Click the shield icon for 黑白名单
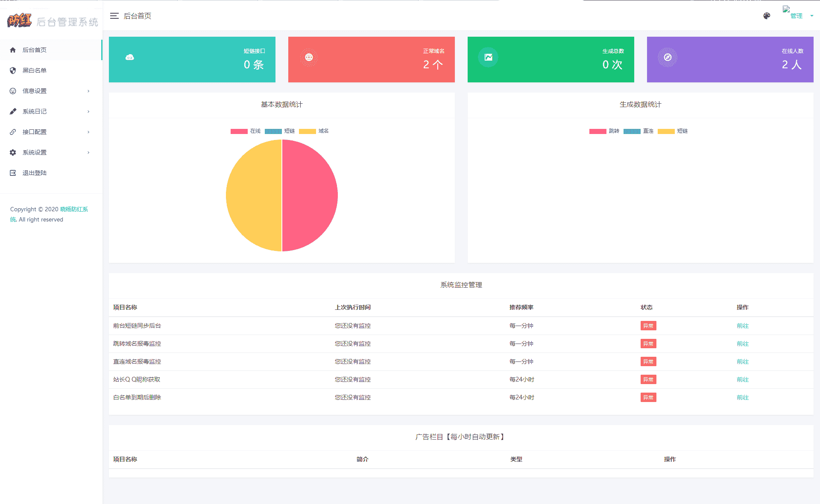Viewport: 820px width, 504px height. [x=13, y=70]
